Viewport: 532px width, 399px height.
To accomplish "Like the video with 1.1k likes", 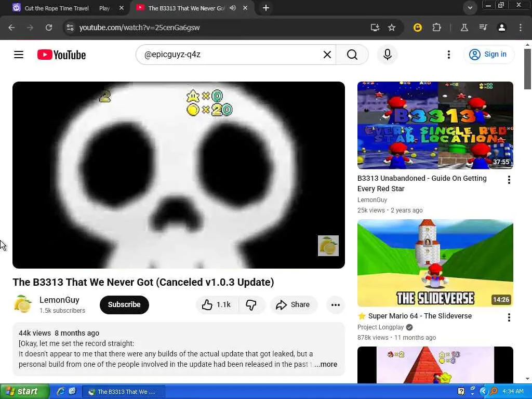I will tap(217, 304).
